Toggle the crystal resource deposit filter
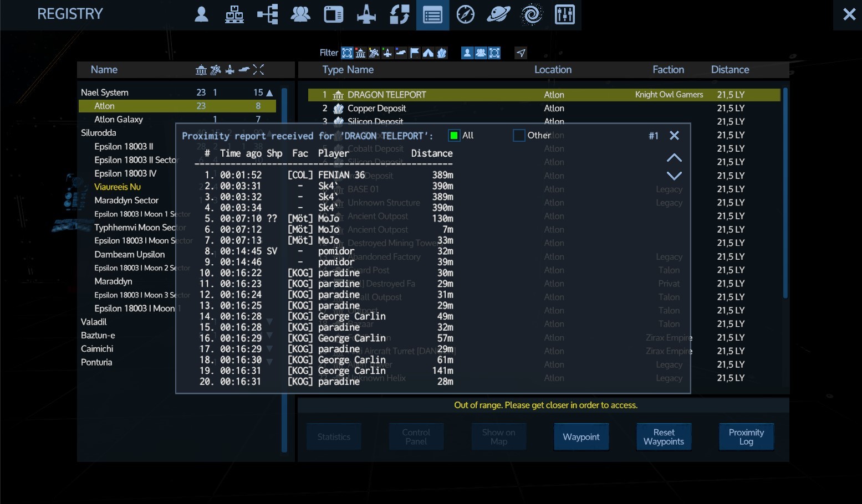Viewport: 862px width, 504px height. coord(442,53)
